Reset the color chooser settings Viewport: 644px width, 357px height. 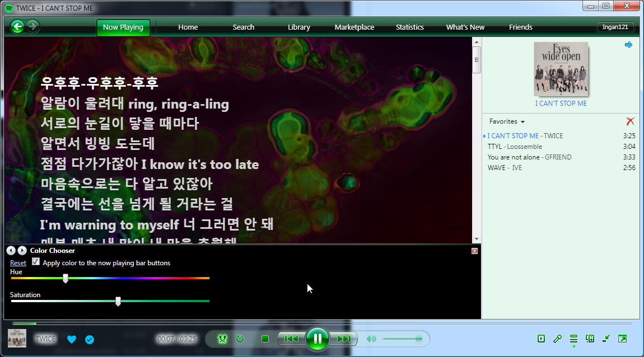18,263
